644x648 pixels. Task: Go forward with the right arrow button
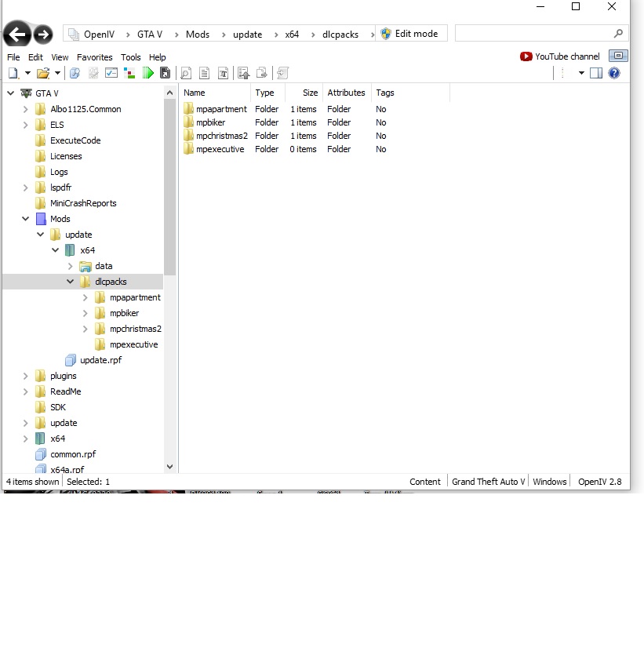[43, 35]
